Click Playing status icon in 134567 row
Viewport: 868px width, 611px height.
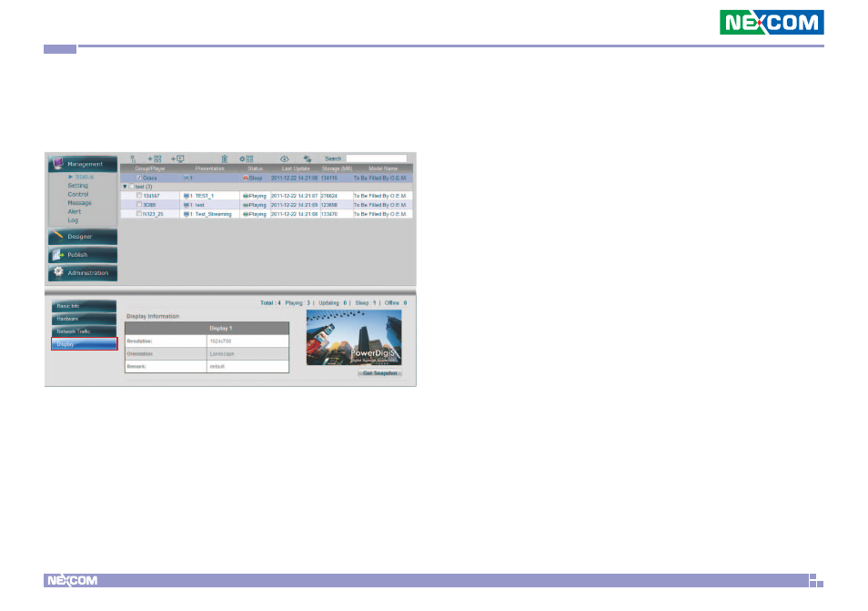coord(246,196)
